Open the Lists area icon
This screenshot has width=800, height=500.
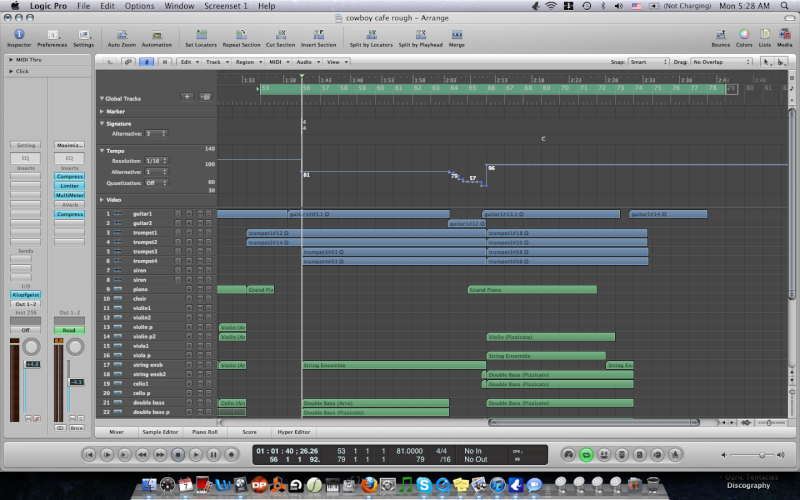coord(764,35)
